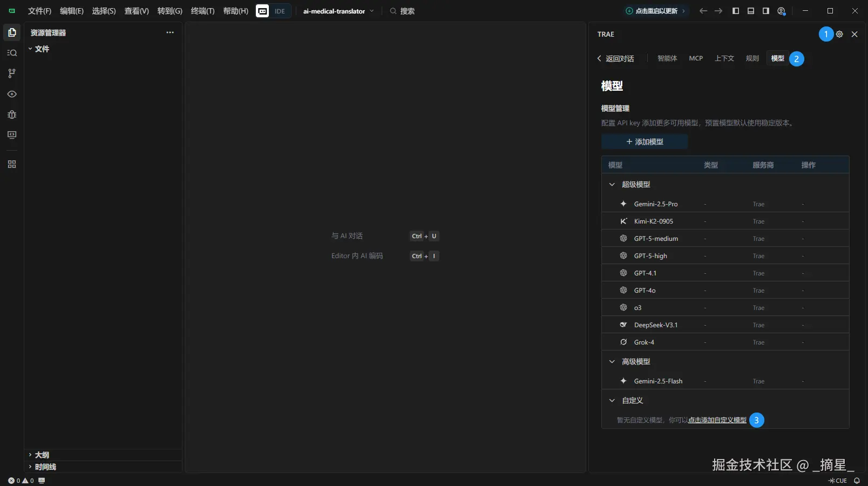Switch to the 规则 tab

[x=752, y=58]
